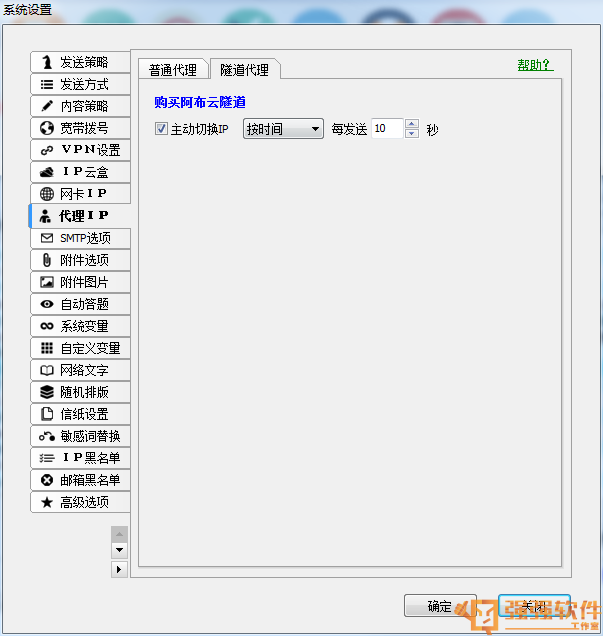Image resolution: width=603 pixels, height=636 pixels.
Task: Click the eye icon for 自动答题
Action: point(47,304)
